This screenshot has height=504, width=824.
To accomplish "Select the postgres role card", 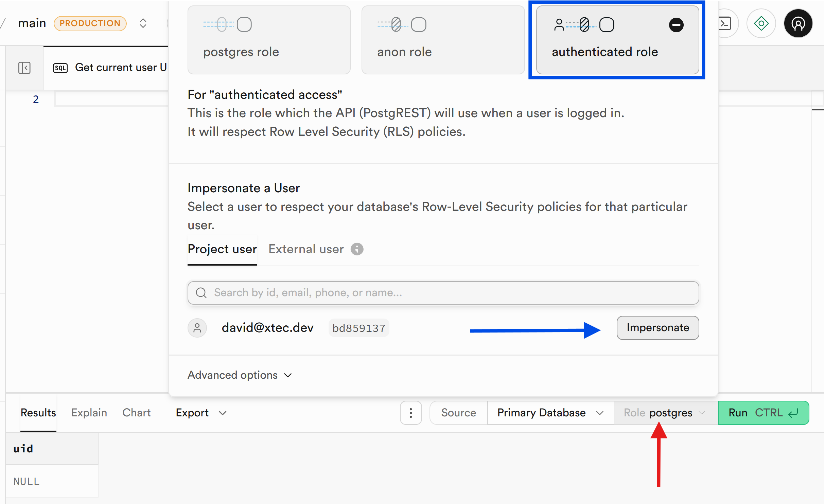I will click(x=269, y=40).
